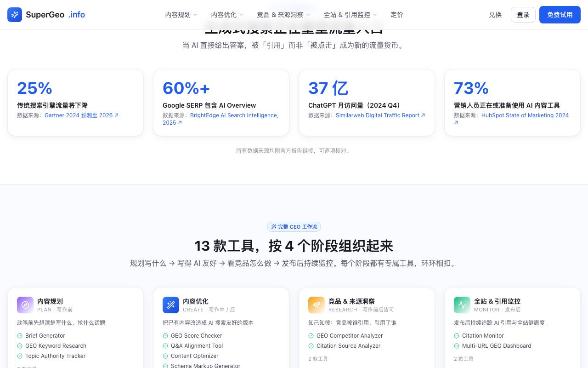
Task: Click the check icon beside Citation Monitor
Action: point(457,336)
